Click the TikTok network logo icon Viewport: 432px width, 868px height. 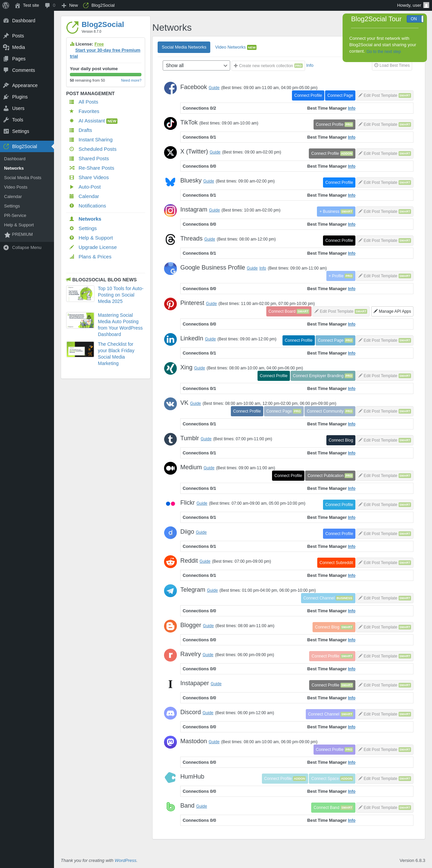[170, 123]
